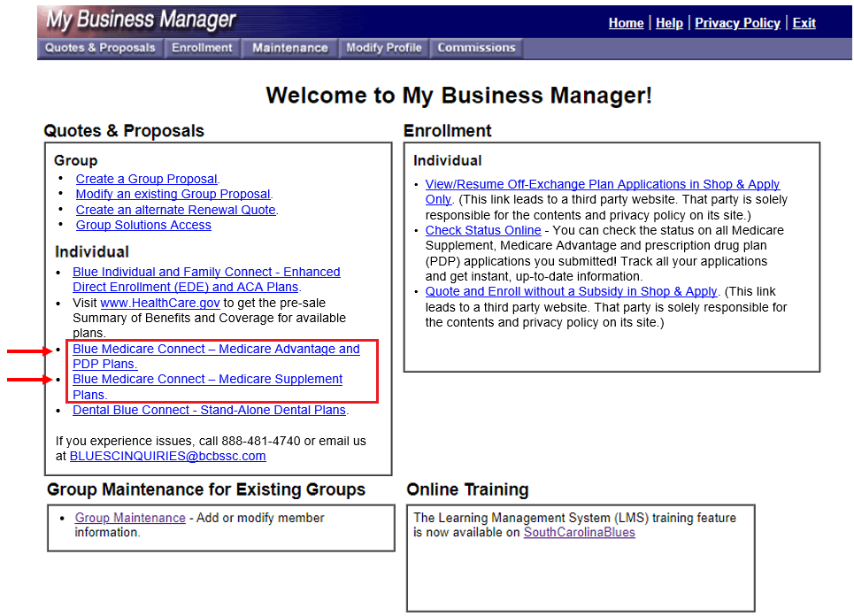Open the Maintenance menu tab

[x=289, y=49]
